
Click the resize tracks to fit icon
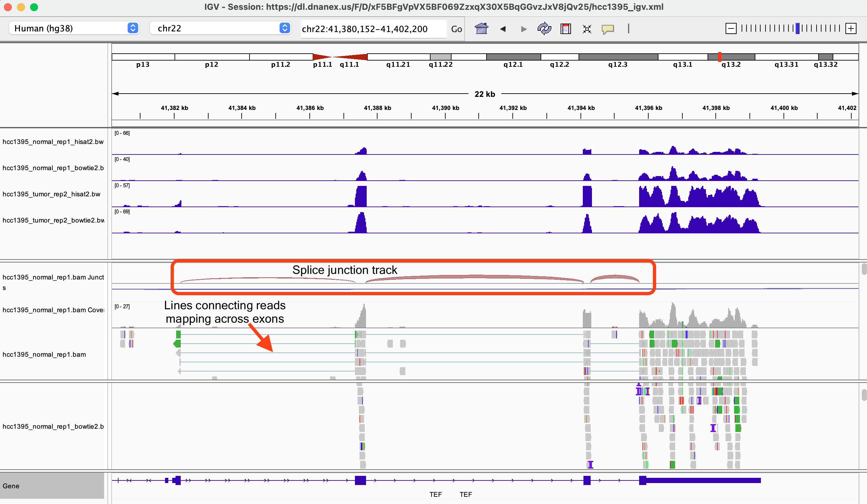point(587,29)
